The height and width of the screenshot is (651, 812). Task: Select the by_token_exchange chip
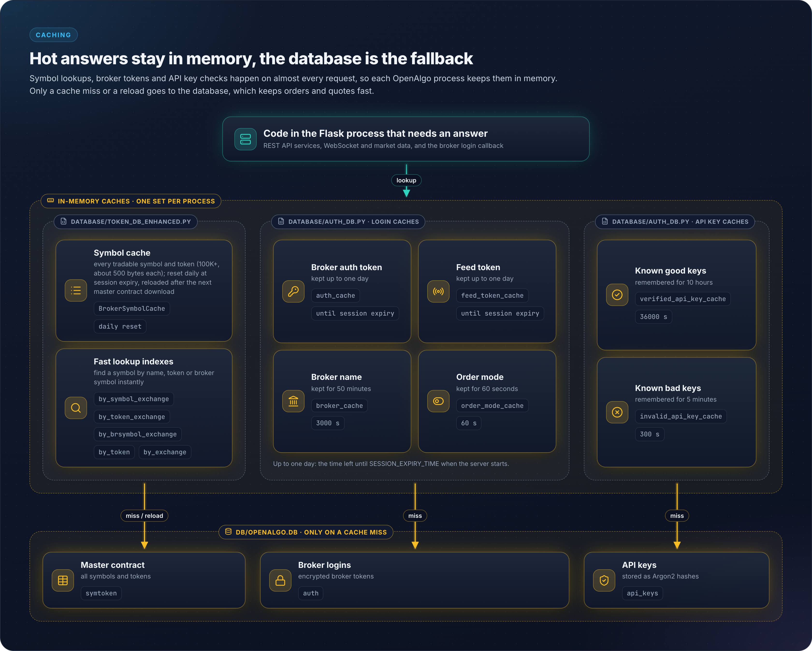click(131, 417)
